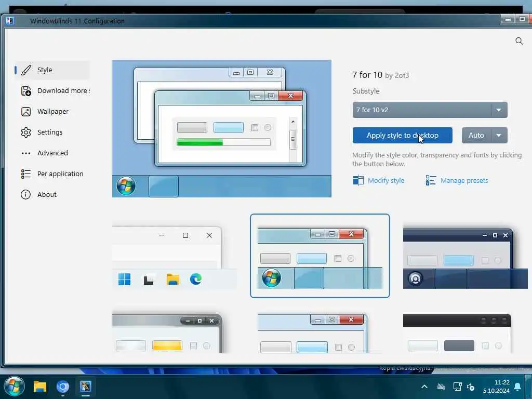Select the light blue Aero style in bottom row
This screenshot has height=399, width=532.
(x=320, y=334)
